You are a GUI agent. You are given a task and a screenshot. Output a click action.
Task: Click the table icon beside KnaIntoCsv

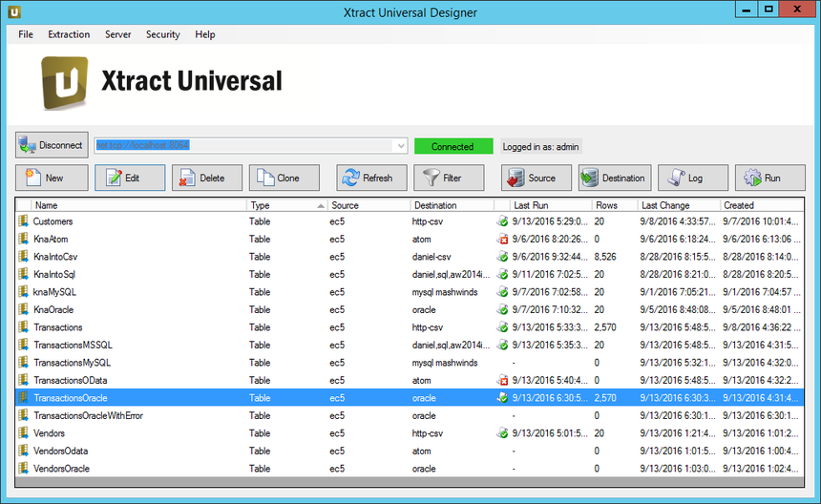[23, 257]
